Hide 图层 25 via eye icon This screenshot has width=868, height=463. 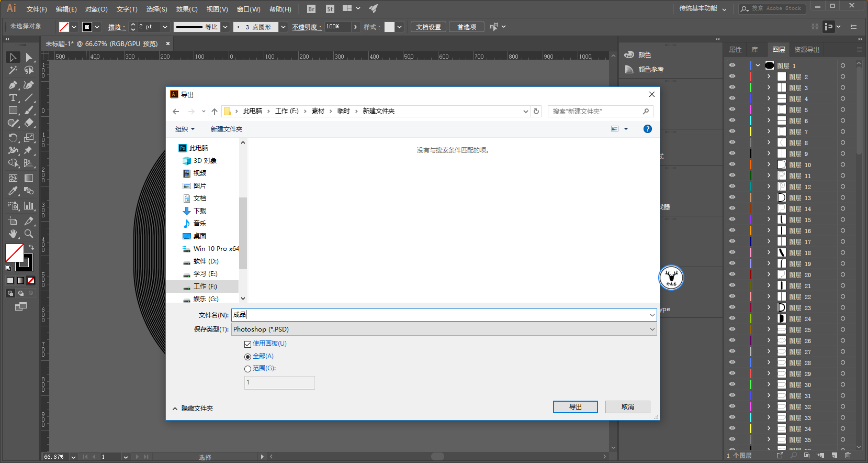732,329
